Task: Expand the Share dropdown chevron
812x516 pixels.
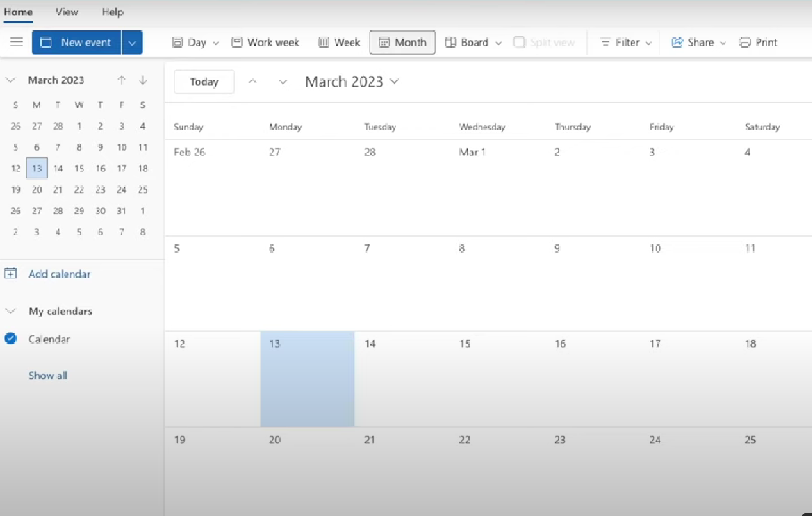Action: 723,43
